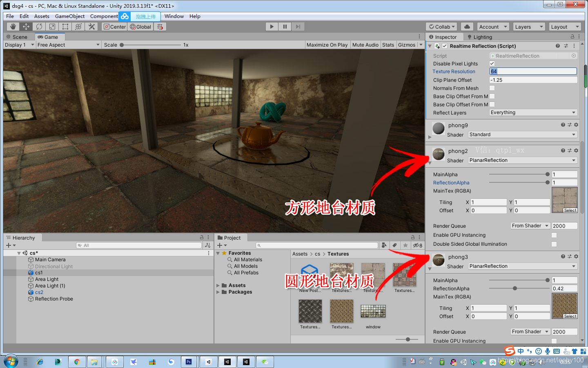Image resolution: width=588 pixels, height=368 pixels.
Task: Enable GPU Instancing for phong2
Action: point(554,235)
